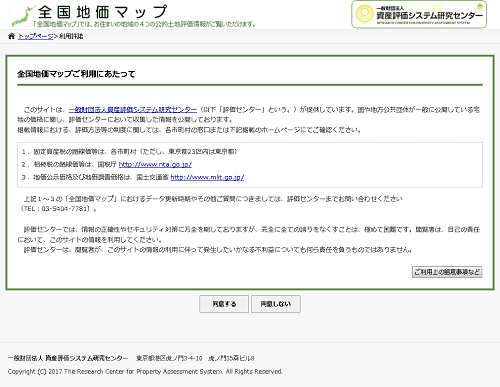
Task: Open the http://www.mlit.go.jp/ link
Action: point(207,177)
